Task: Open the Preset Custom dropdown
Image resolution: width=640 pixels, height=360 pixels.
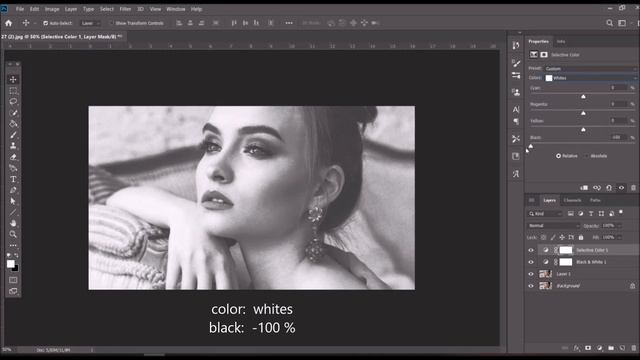Action: point(591,69)
